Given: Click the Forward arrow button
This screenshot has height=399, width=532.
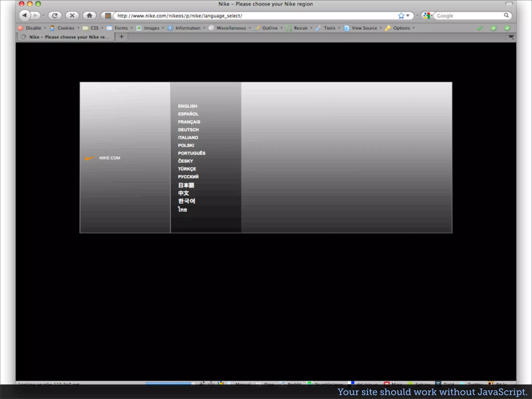Looking at the screenshot, I should pos(36,15).
